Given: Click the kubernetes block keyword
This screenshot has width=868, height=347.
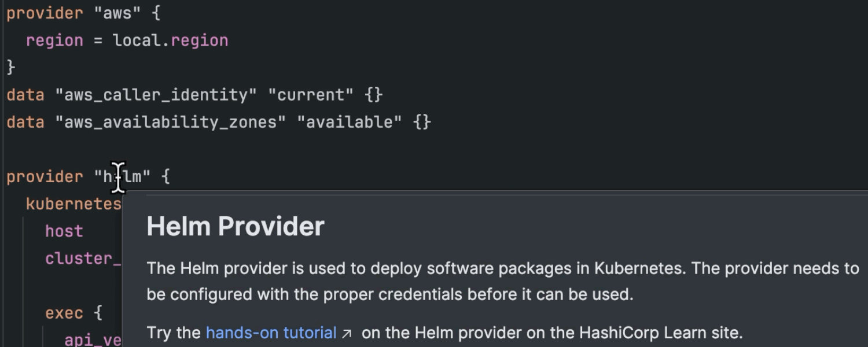Looking at the screenshot, I should pos(73,204).
